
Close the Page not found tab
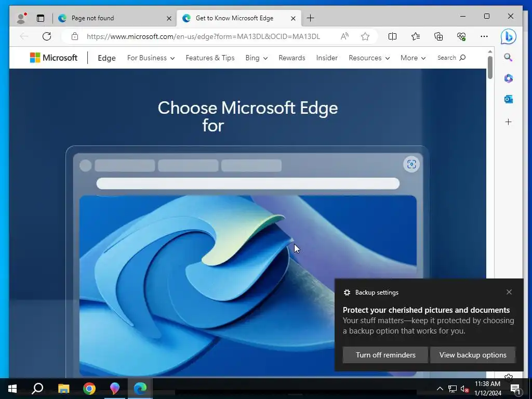pyautogui.click(x=169, y=18)
